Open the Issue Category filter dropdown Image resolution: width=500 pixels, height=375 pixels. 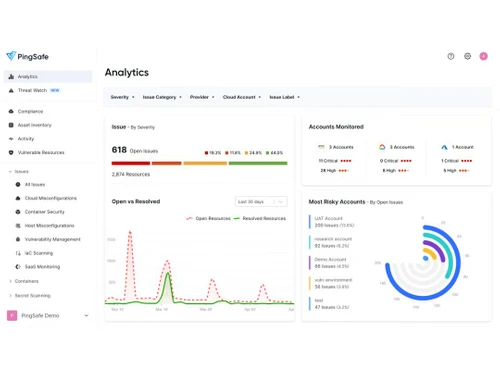point(162,97)
